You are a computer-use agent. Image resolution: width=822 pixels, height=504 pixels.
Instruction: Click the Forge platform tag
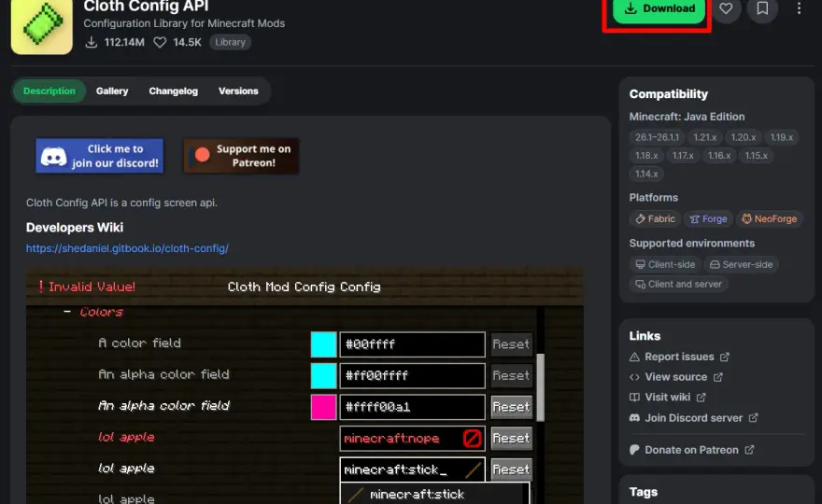click(x=708, y=219)
